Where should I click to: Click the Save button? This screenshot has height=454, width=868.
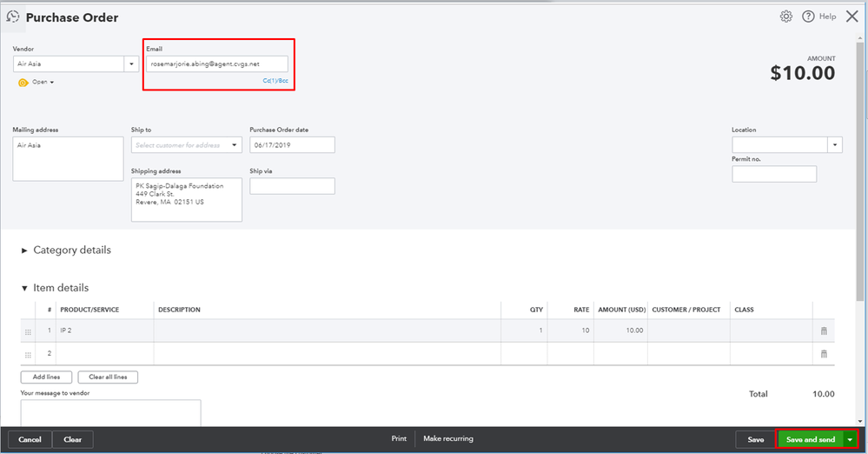click(756, 439)
